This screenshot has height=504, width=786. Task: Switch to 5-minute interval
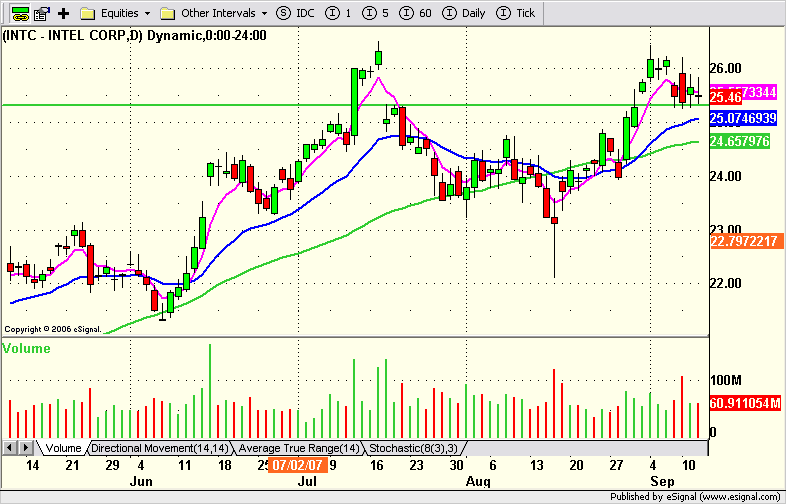375,13
